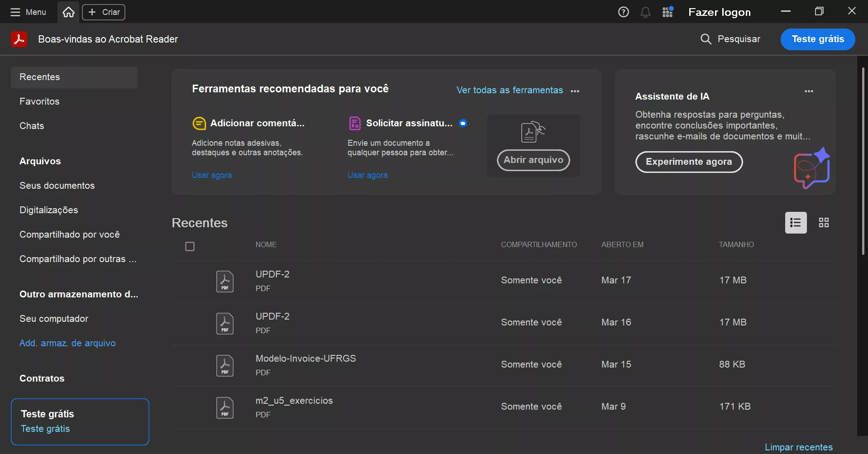Click the Teste grátis button
Viewport: 868px width, 454px height.
818,39
